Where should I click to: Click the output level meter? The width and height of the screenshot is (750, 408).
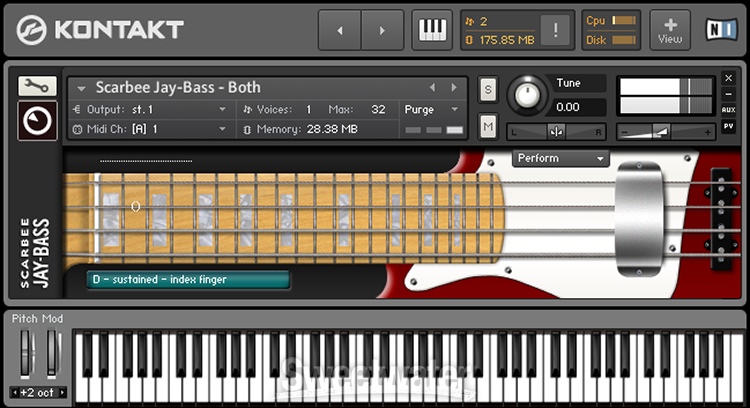[x=665, y=96]
